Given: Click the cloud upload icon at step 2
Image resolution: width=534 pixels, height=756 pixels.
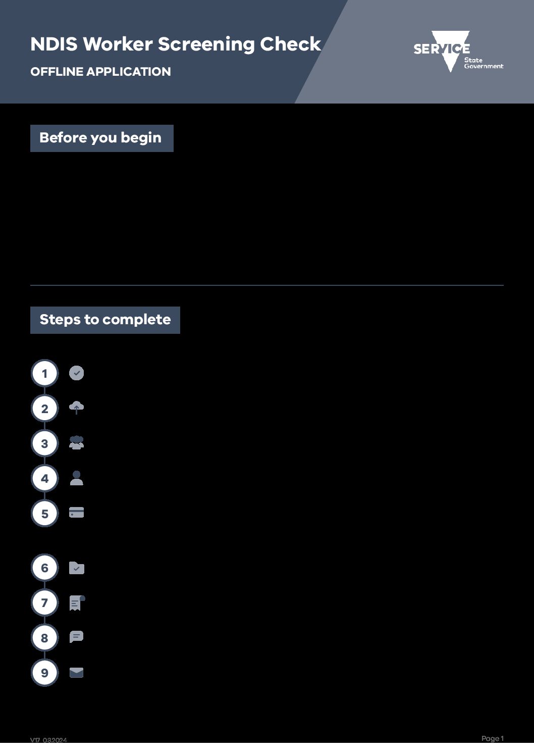Looking at the screenshot, I should [x=76, y=408].
